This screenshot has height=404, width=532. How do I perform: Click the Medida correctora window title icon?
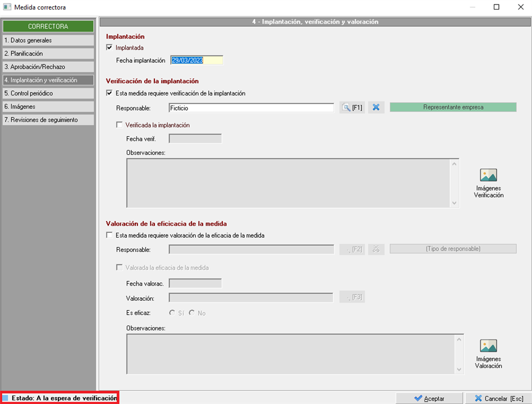pyautogui.click(x=7, y=7)
